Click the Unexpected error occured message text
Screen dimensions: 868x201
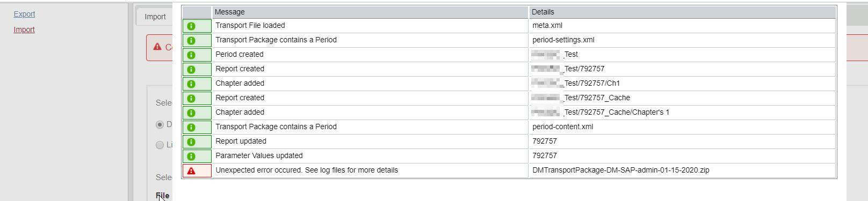[307, 170]
